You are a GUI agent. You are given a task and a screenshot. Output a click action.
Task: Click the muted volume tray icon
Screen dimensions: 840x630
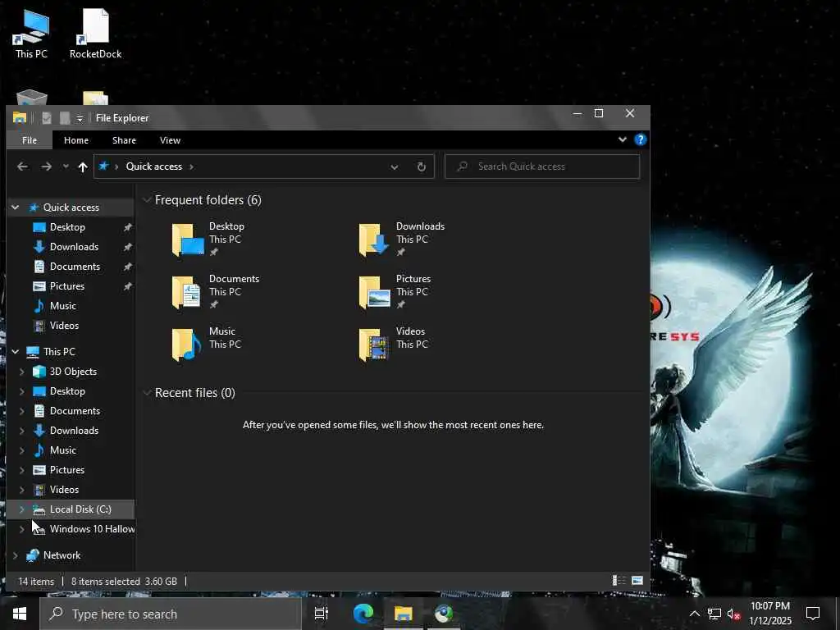(x=734, y=614)
